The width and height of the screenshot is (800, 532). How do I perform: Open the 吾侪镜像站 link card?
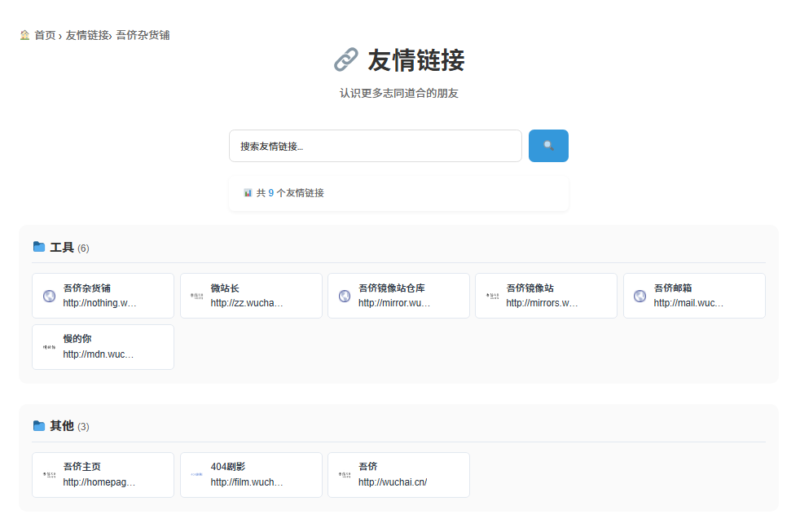546,296
